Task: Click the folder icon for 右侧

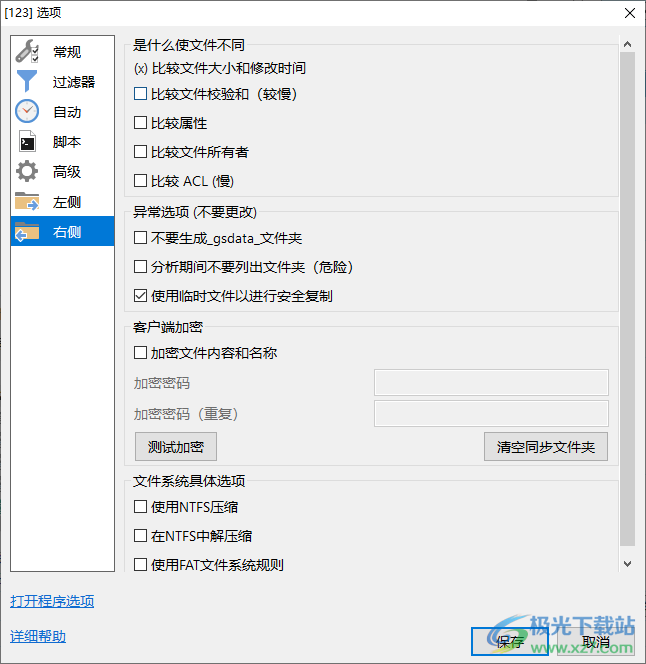Action: click(x=27, y=231)
